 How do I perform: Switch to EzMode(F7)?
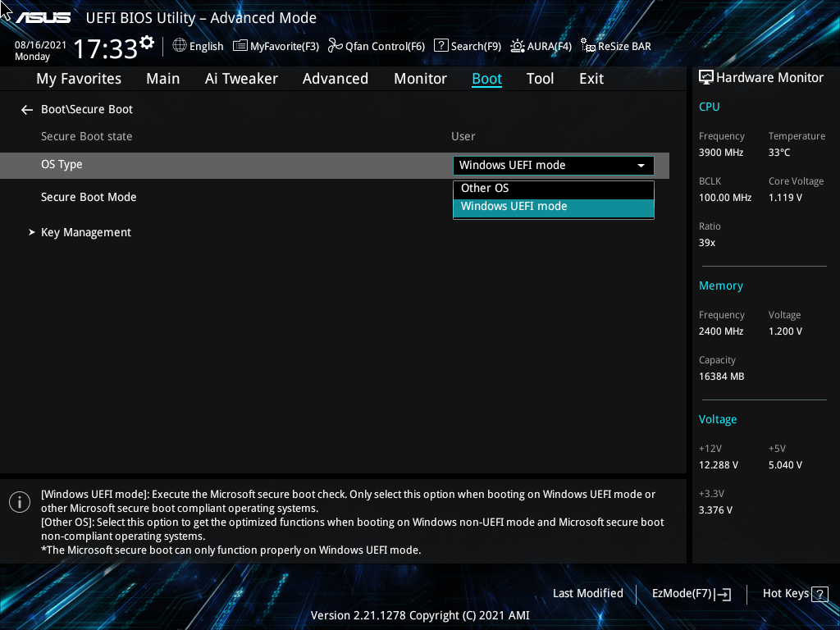click(x=691, y=594)
